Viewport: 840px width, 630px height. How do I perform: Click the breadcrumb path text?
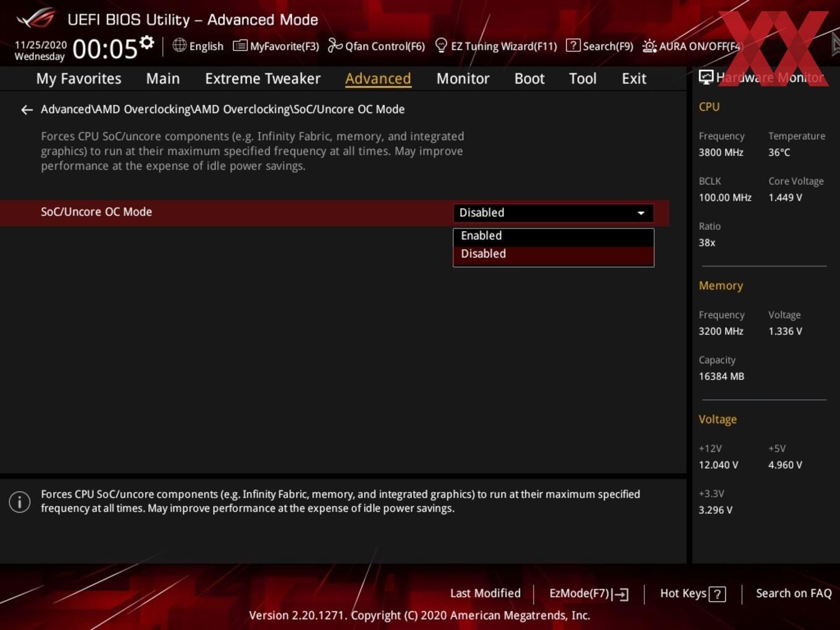pyautogui.click(x=223, y=109)
